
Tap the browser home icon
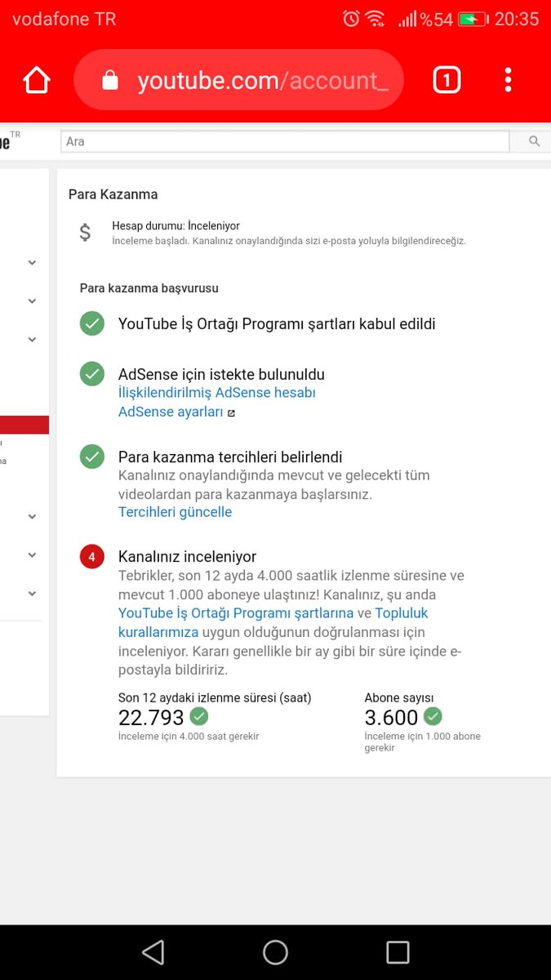point(37,80)
